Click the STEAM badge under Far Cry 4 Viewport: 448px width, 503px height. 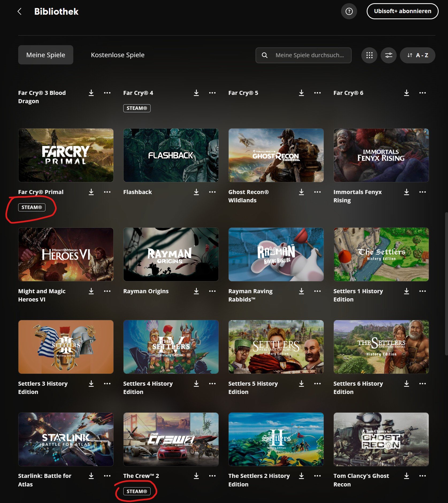pyautogui.click(x=137, y=108)
